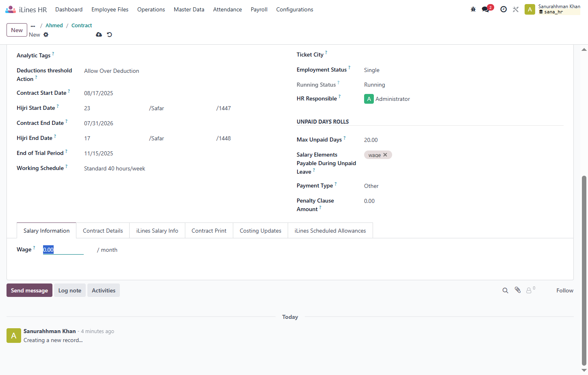
Task: Attach files using the paperclip icon
Action: (x=517, y=290)
